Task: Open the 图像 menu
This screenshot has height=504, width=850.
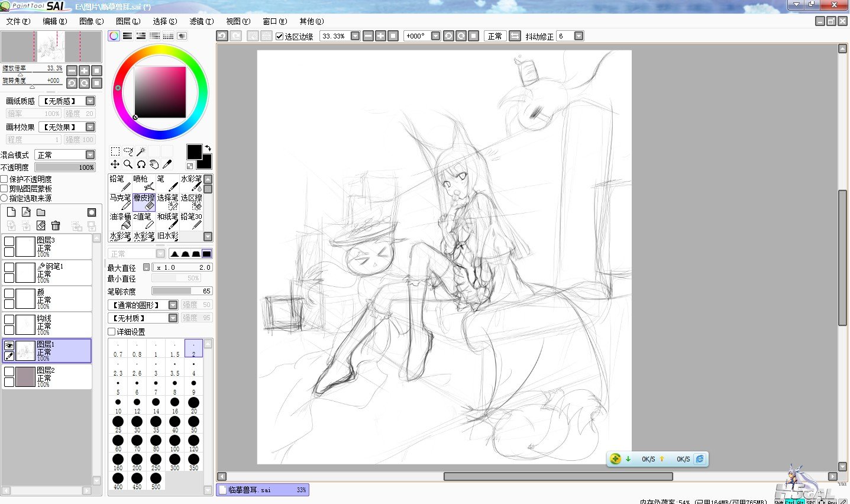Action: (91, 21)
